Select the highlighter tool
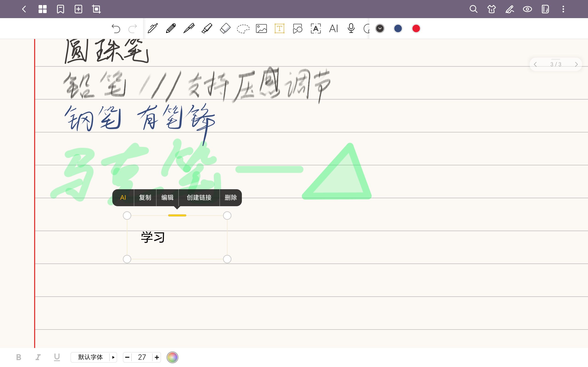The image size is (588, 367). pos(207,28)
